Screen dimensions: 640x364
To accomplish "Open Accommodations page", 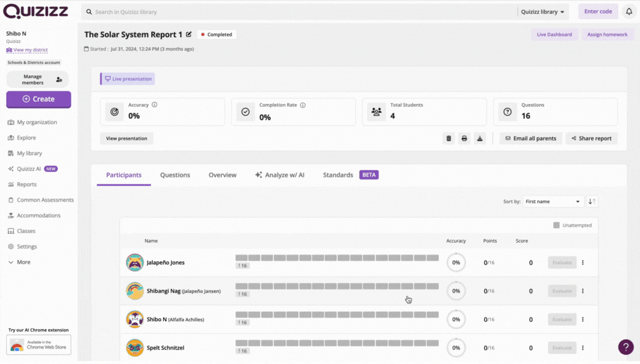I will point(34,215).
